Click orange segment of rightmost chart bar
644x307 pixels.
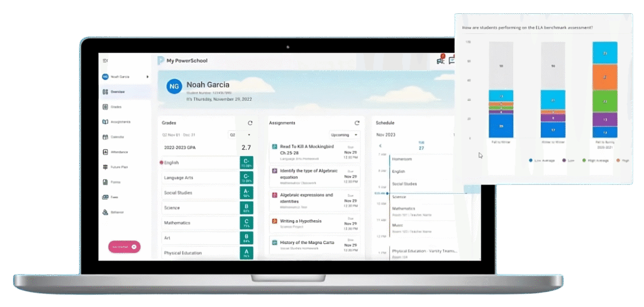(x=604, y=77)
